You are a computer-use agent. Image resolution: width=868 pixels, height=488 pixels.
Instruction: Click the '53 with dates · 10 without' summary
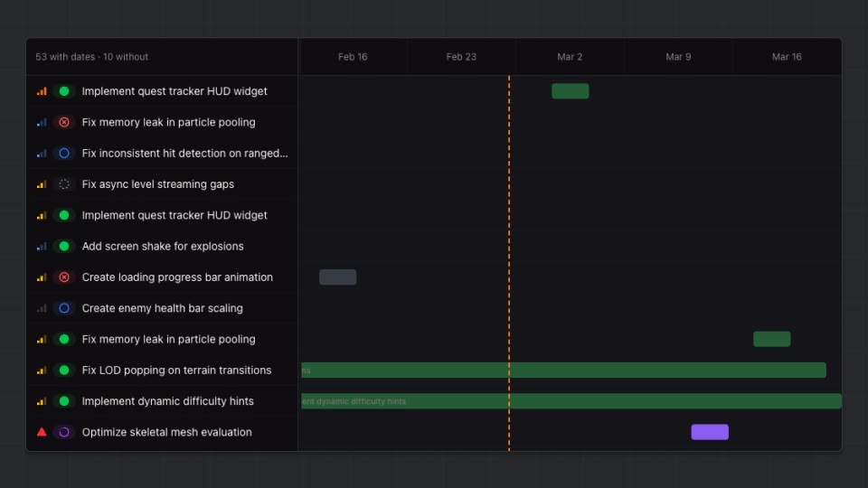(x=92, y=56)
